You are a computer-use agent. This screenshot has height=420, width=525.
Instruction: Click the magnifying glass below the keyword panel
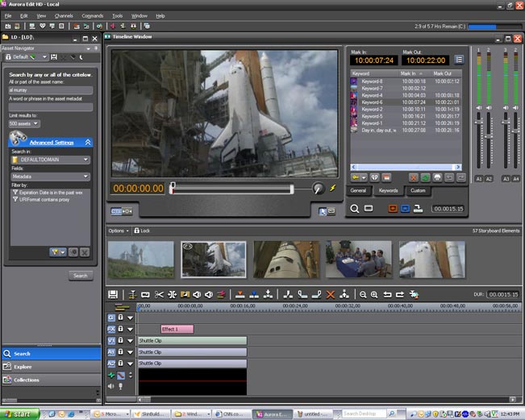(355, 208)
